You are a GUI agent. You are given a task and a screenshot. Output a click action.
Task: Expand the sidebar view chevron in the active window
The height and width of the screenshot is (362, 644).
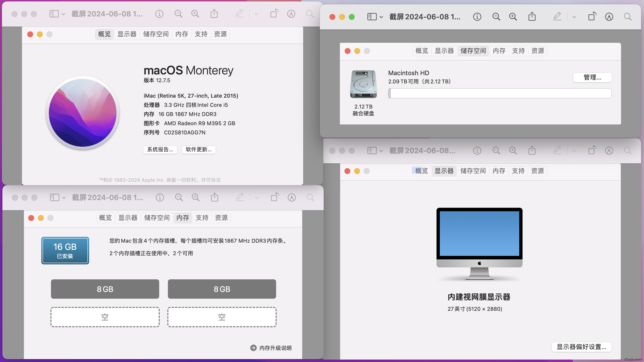coord(381,17)
